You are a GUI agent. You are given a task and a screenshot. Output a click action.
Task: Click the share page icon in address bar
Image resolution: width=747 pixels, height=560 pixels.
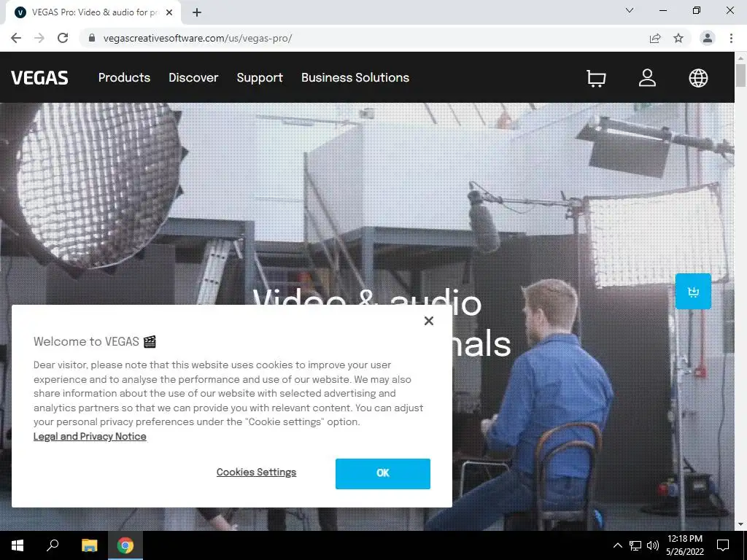[655, 38]
